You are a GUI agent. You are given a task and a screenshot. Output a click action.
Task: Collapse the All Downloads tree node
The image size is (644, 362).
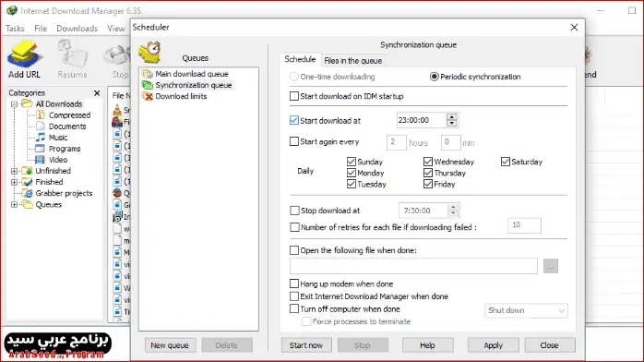point(15,104)
